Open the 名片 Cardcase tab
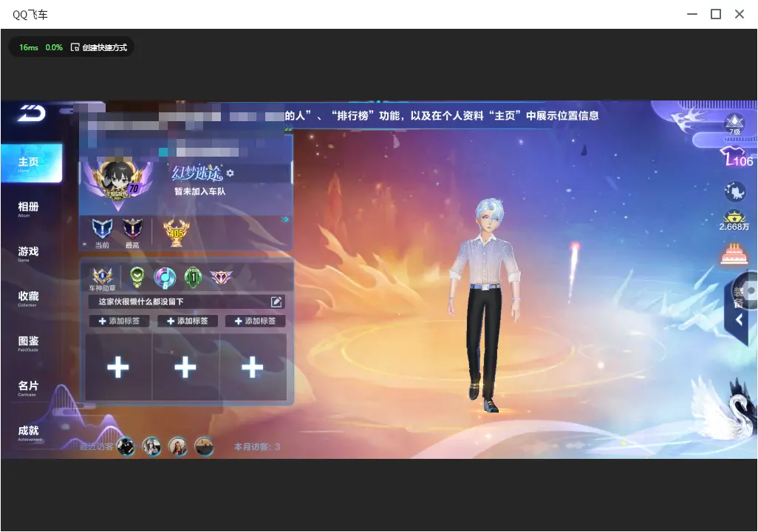The height and width of the screenshot is (532, 758). pos(28,388)
